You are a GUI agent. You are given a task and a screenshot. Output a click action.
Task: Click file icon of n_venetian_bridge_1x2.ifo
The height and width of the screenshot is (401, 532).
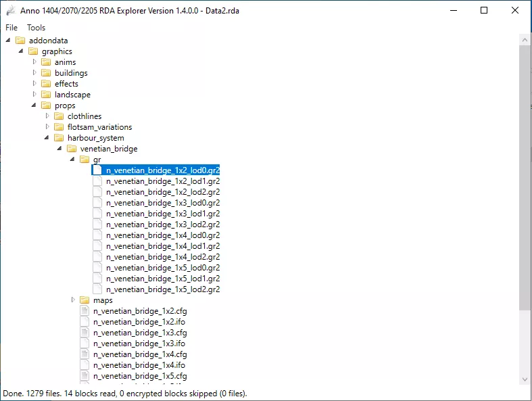[x=84, y=322]
